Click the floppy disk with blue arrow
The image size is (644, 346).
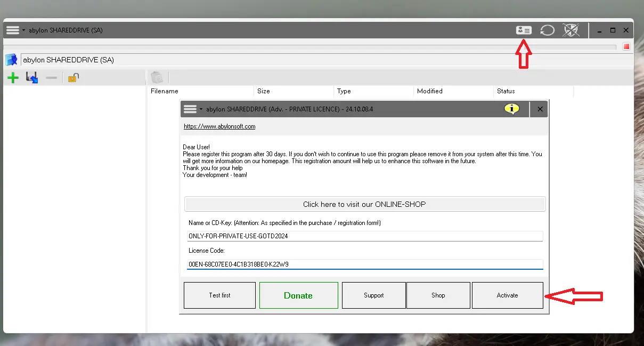pos(32,78)
